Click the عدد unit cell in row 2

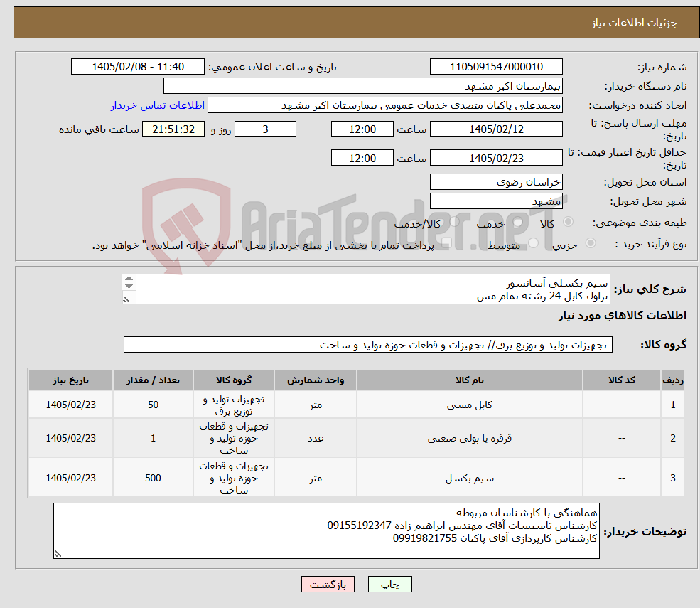[x=316, y=438]
